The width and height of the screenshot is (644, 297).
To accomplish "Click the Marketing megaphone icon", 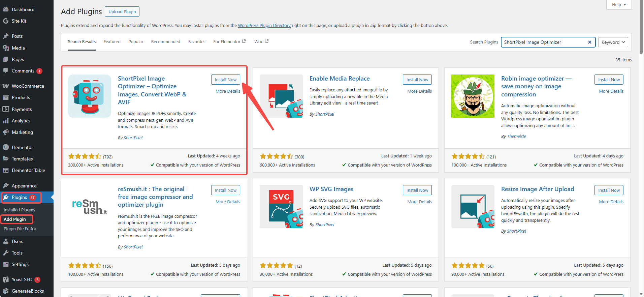I will (x=6, y=132).
